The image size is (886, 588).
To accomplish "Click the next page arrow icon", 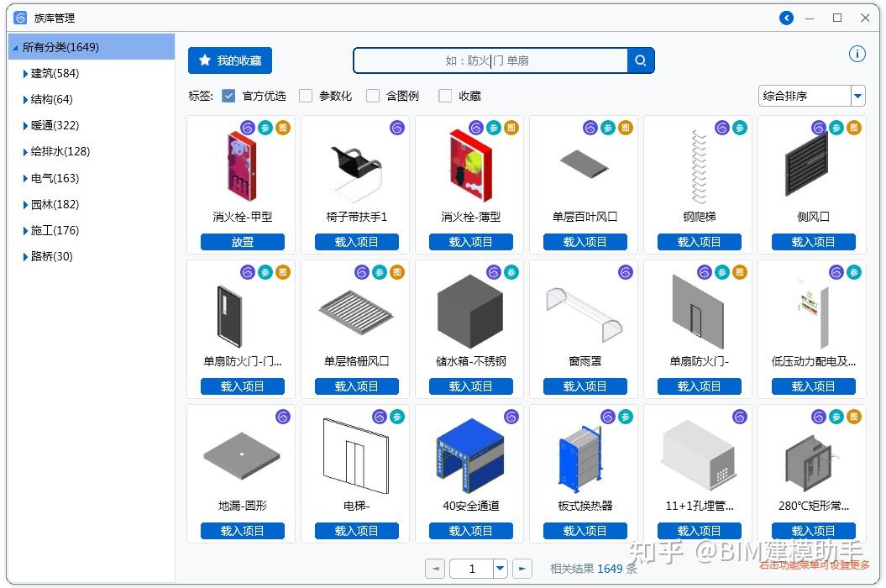I will 521,569.
